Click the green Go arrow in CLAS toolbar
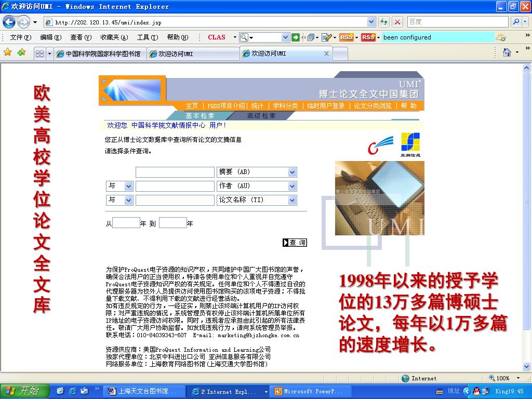The height and width of the screenshot is (399, 532). (x=296, y=37)
